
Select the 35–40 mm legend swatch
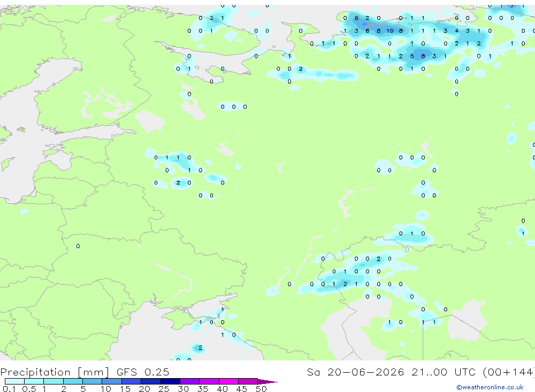click(x=209, y=381)
